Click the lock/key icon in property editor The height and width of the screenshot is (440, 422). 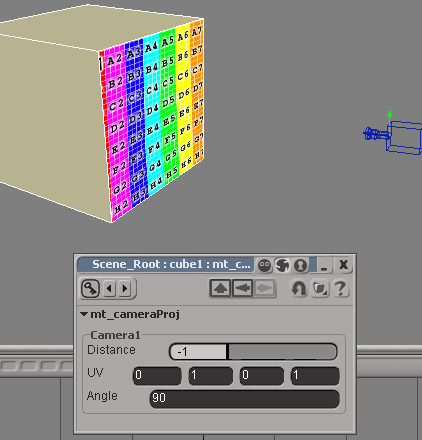coord(90,288)
